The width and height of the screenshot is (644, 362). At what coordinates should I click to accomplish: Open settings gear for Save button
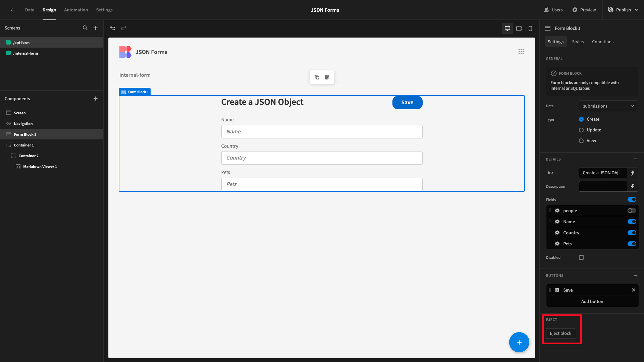tap(557, 290)
